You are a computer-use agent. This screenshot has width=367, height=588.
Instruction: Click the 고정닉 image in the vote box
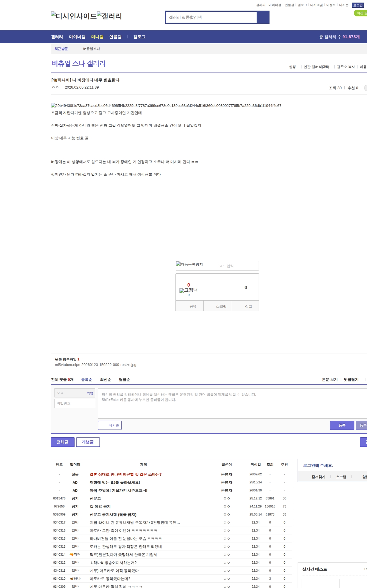coord(189,290)
